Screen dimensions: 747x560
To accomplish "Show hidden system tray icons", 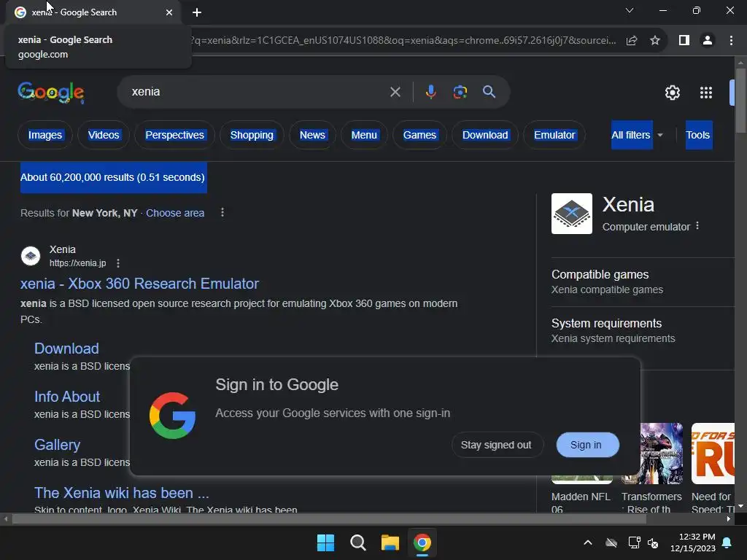I will (x=588, y=542).
